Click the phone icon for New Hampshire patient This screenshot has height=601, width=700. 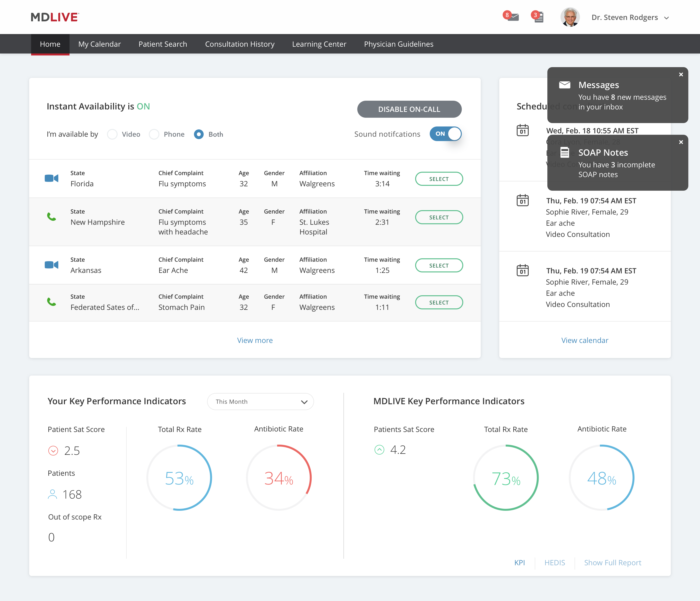point(51,217)
